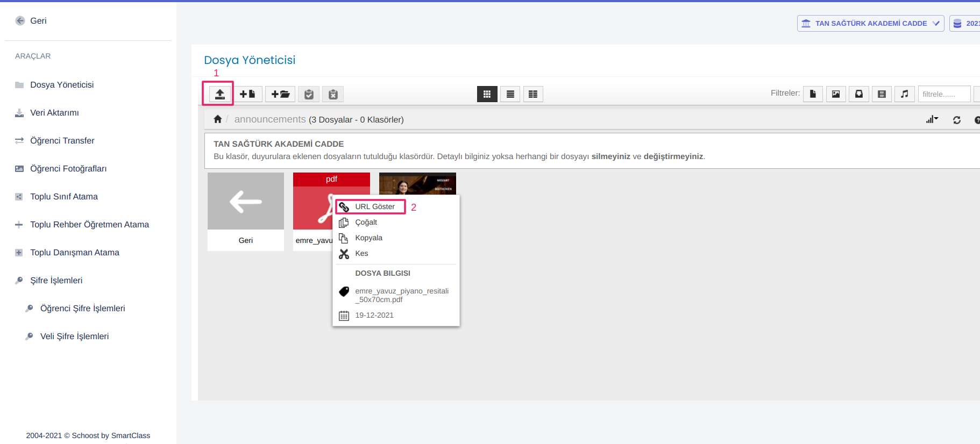This screenshot has height=444, width=980.
Task: Open Toplu Rehber Öğretmen Atama
Action: [x=89, y=225]
